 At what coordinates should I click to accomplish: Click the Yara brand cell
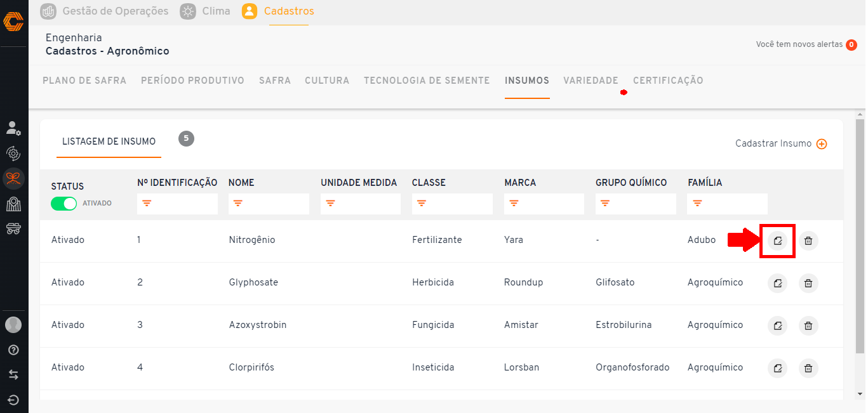(514, 240)
